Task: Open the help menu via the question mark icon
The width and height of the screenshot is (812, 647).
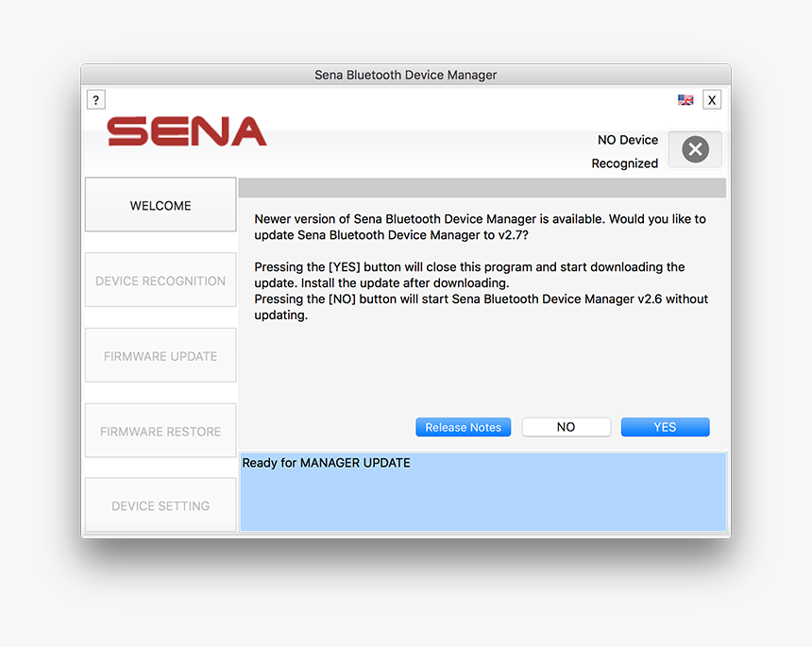Action: (x=95, y=99)
